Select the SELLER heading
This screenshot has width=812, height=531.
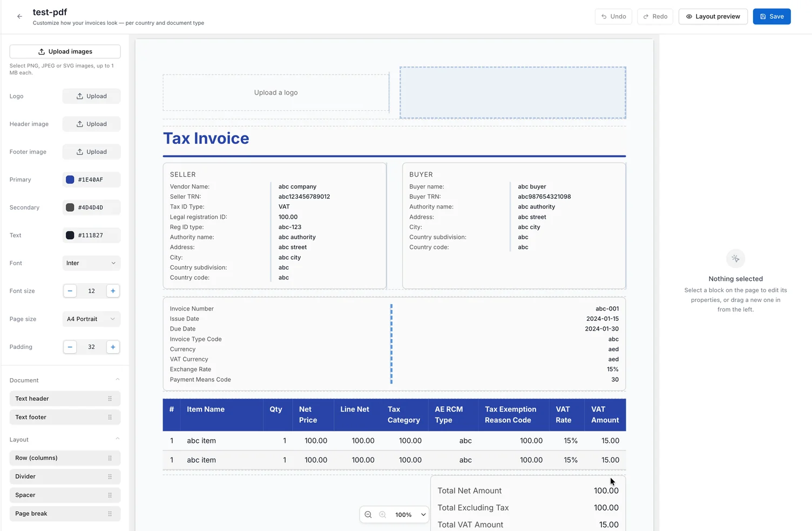183,174
